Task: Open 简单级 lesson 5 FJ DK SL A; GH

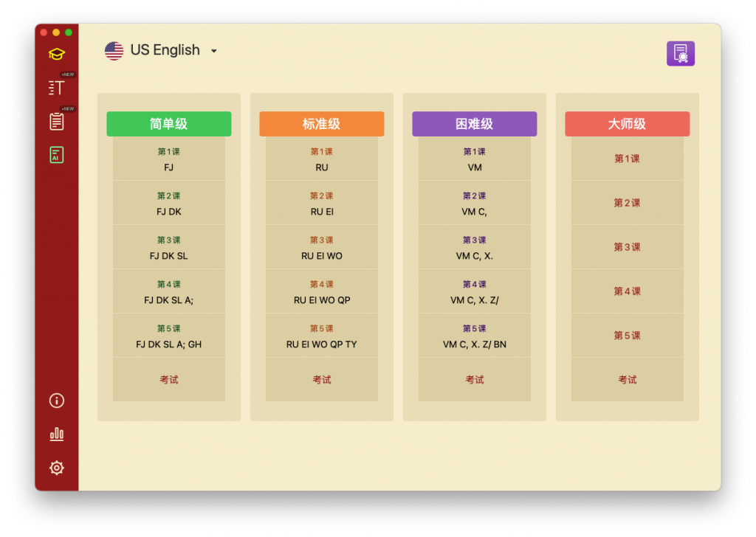Action: coord(169,336)
